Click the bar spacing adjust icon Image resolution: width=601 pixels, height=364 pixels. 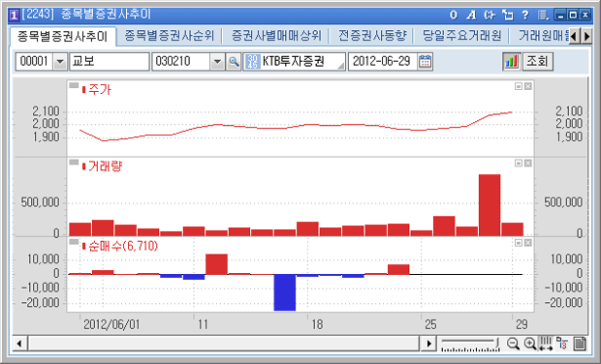click(x=546, y=344)
